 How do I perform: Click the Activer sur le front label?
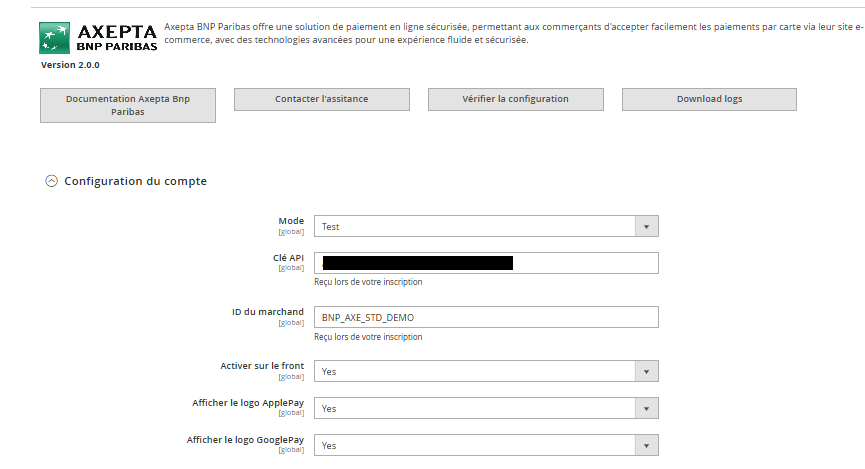[x=262, y=366]
